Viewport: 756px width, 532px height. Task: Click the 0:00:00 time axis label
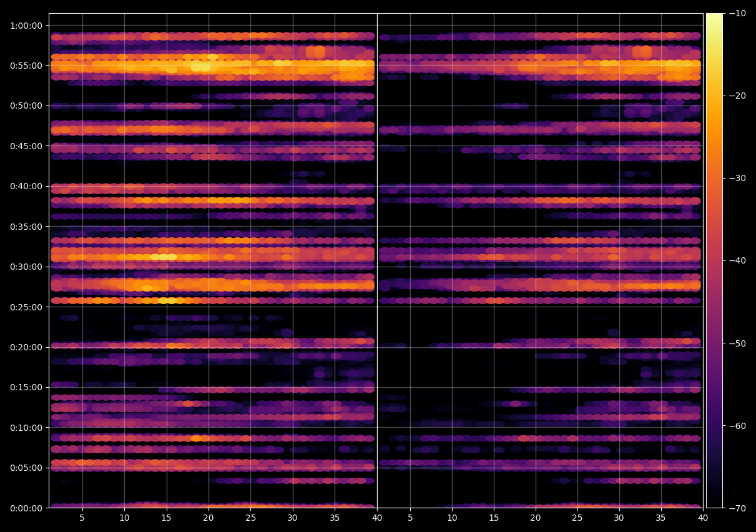click(26, 508)
